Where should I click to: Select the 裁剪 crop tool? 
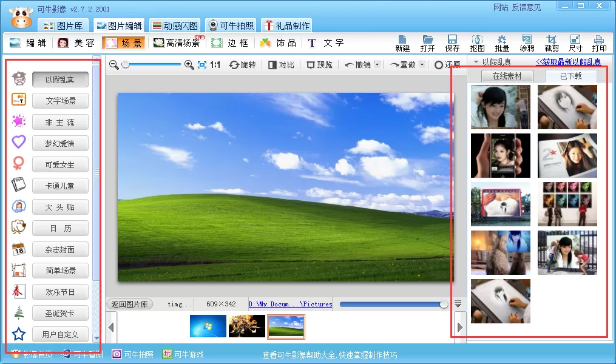[x=552, y=43]
